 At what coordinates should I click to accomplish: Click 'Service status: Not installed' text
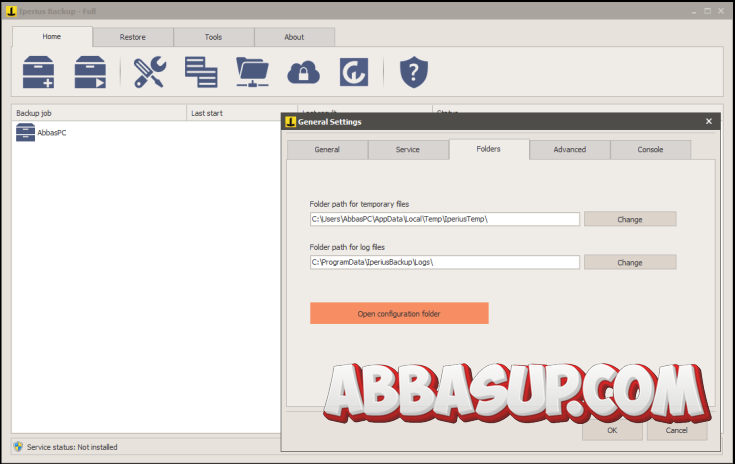(72, 447)
